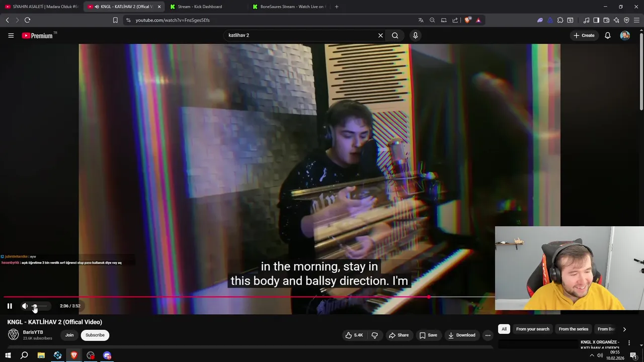Translate this page icon
The width and height of the screenshot is (644, 362).
pos(421,20)
